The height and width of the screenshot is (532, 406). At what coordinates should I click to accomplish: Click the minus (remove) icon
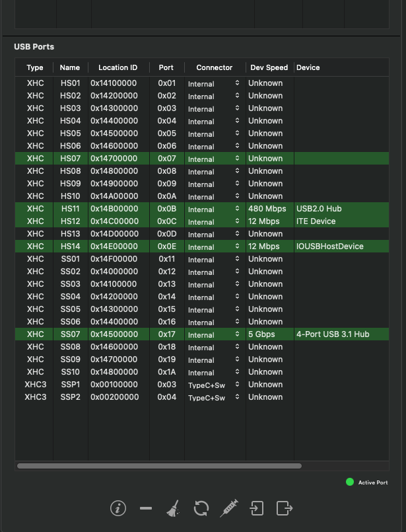click(x=146, y=508)
